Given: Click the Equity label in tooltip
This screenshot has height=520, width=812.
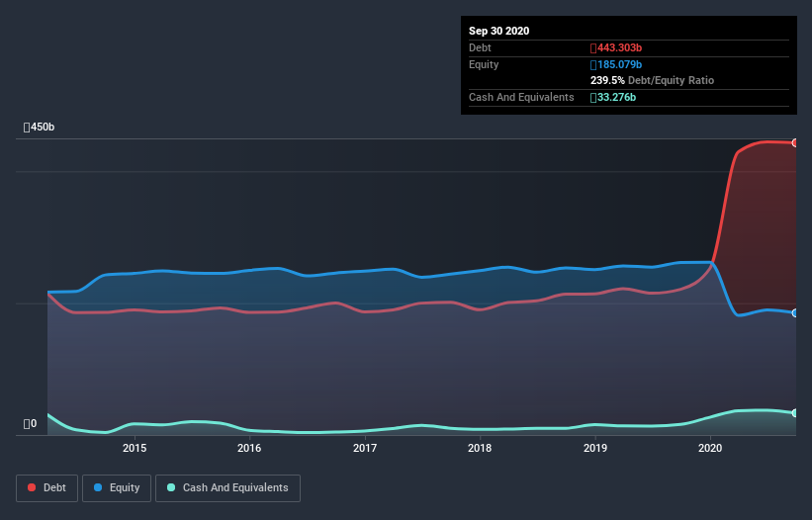Looking at the screenshot, I should point(484,64).
